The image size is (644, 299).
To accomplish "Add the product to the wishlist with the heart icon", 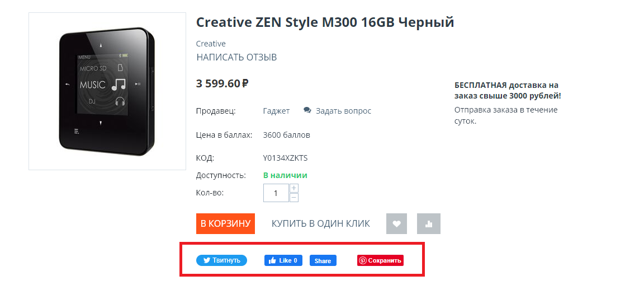I will tap(396, 223).
